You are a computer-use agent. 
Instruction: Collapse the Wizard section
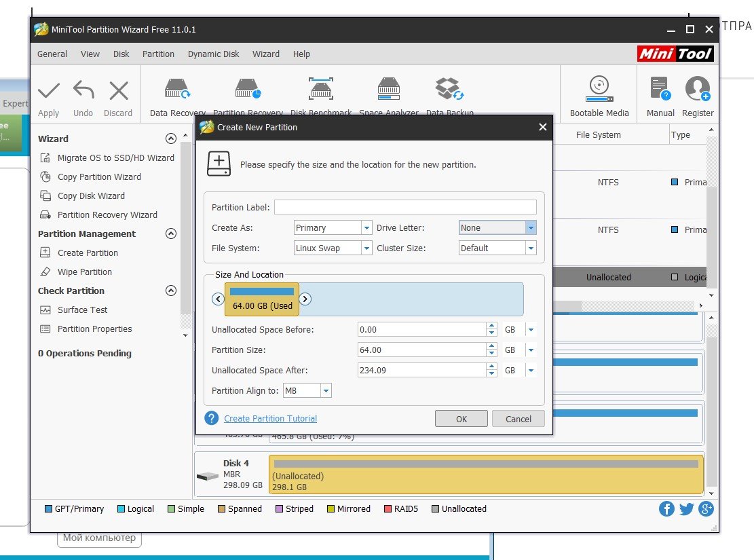171,138
